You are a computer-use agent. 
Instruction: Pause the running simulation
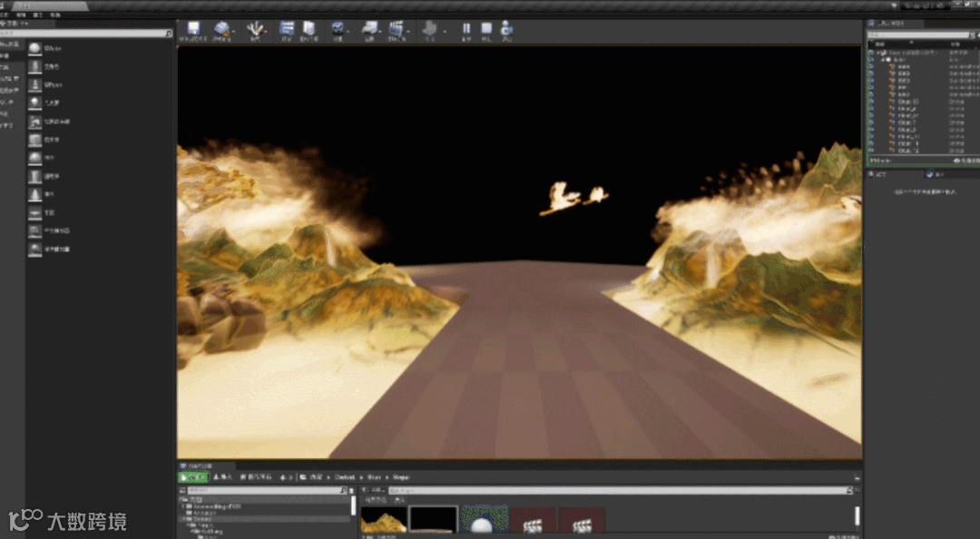(x=466, y=29)
